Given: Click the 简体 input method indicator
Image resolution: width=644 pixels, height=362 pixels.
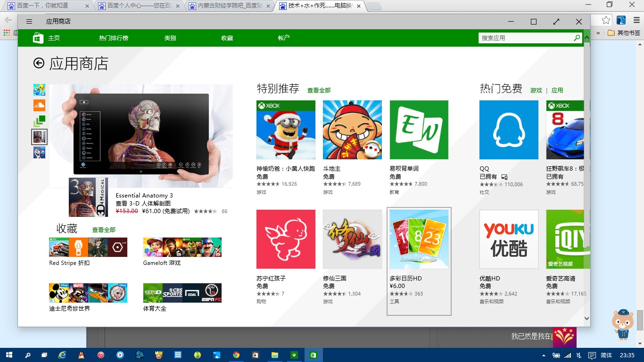Looking at the screenshot, I should 607,355.
